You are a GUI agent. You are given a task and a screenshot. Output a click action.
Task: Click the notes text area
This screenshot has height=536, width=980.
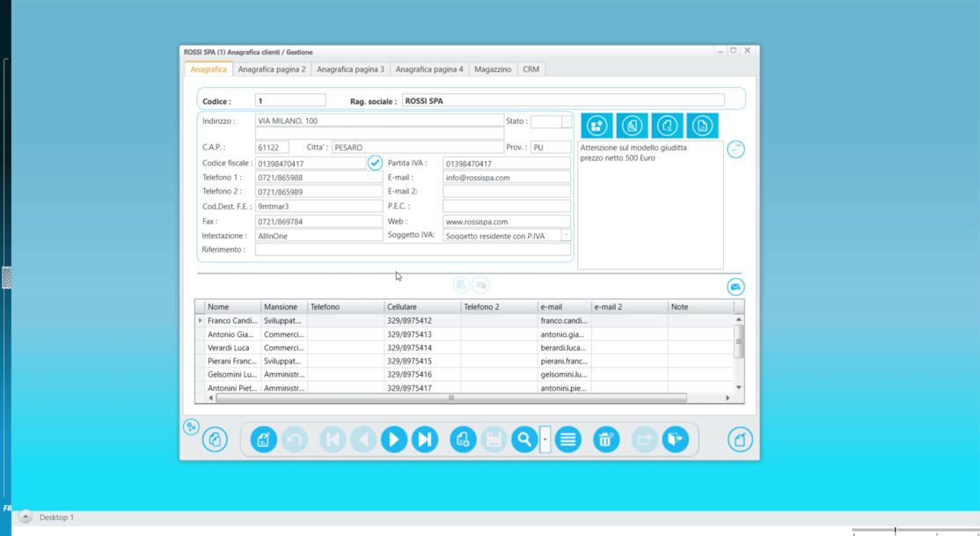[x=651, y=205]
